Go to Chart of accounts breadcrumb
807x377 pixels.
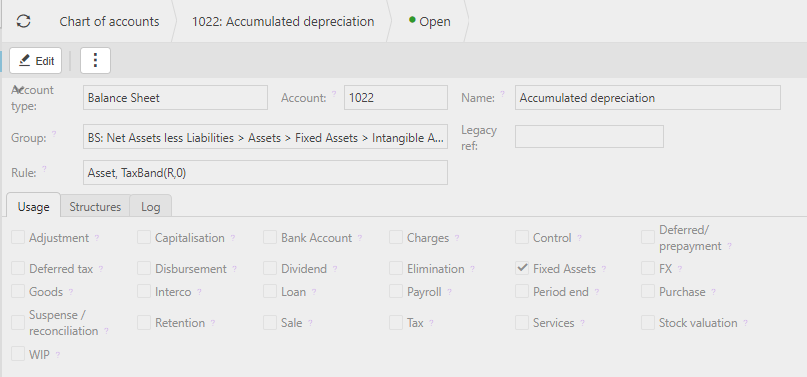pyautogui.click(x=109, y=22)
